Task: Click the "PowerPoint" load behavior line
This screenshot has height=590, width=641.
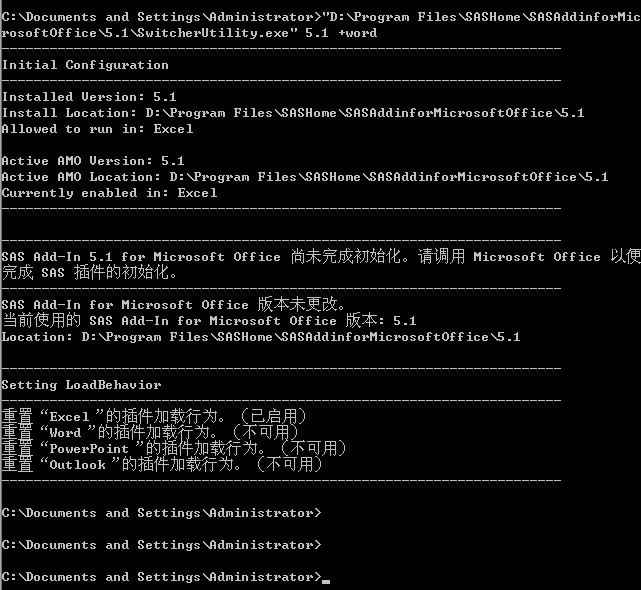Action: coord(173,448)
